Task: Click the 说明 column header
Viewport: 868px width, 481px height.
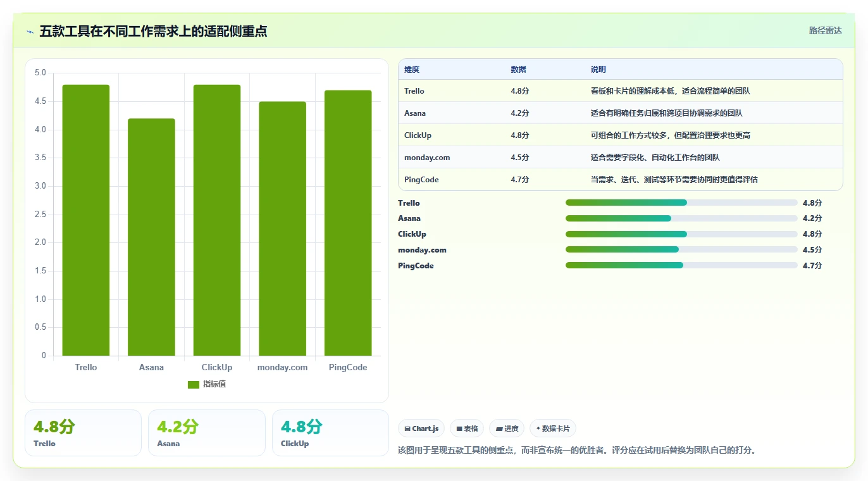Action: point(598,70)
